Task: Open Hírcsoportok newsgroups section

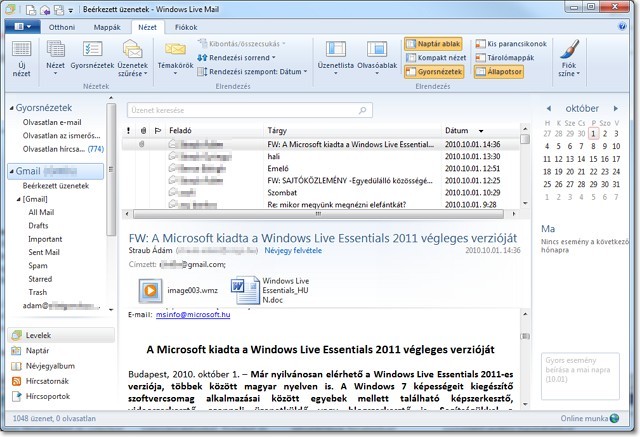Action: click(41, 396)
